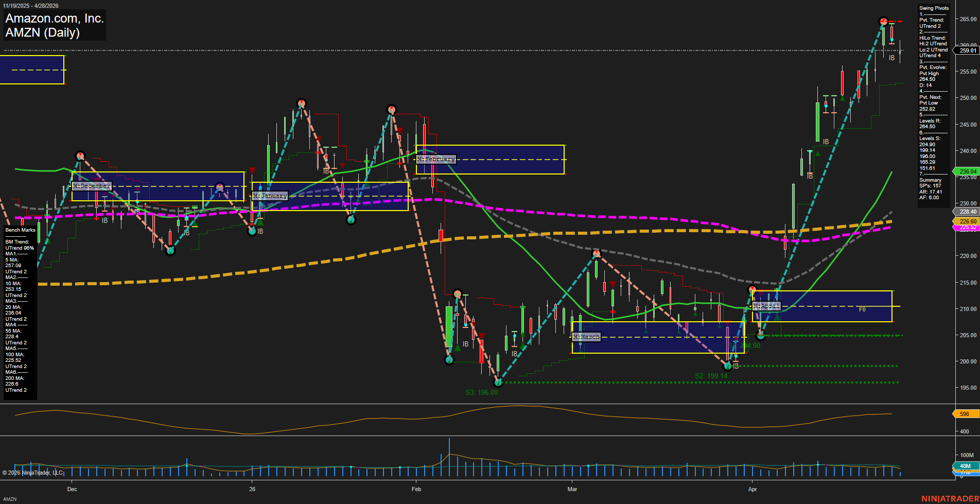980x504 pixels.
Task: Click the orange 596 indicator value tag
Action: 965,414
